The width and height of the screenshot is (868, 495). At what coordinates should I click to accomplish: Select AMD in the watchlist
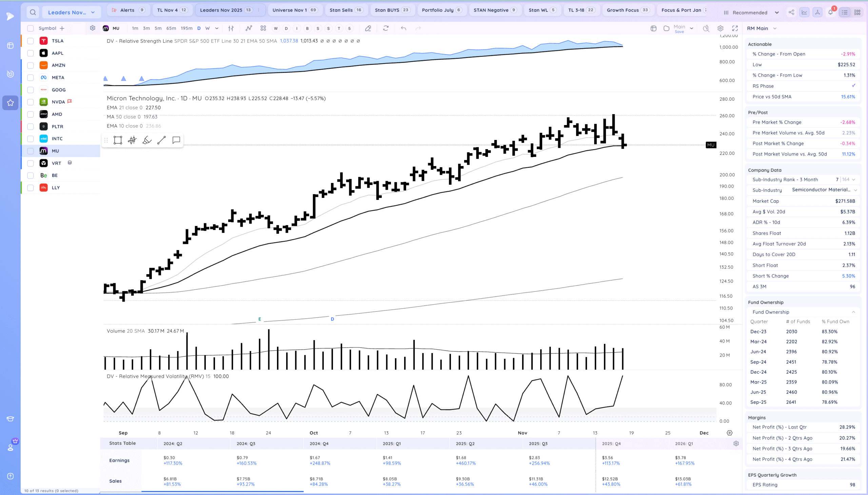point(57,114)
